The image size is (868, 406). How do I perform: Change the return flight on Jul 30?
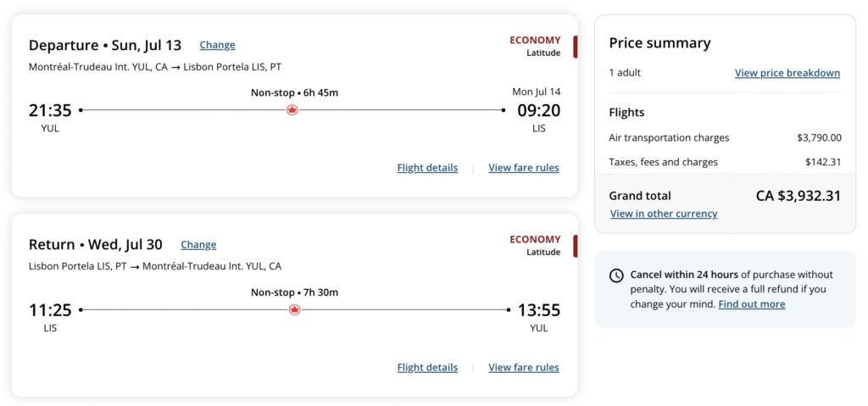click(x=198, y=245)
